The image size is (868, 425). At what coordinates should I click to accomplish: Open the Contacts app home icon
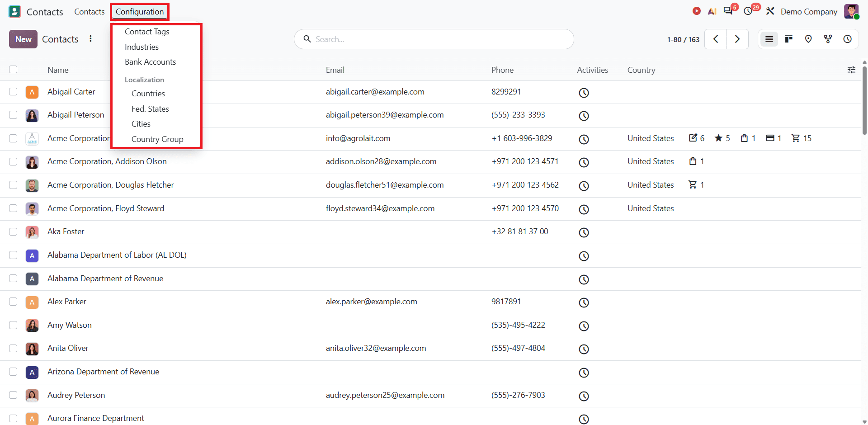coord(14,11)
